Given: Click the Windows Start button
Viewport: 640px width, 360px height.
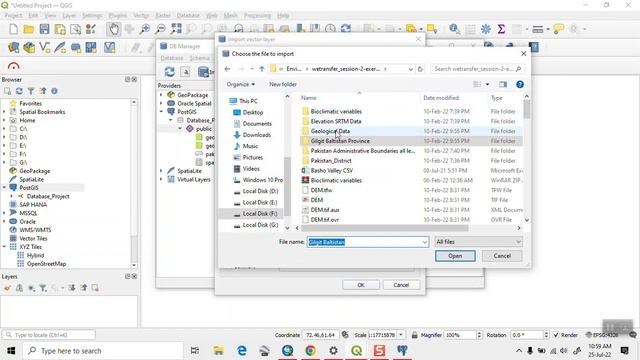Looking at the screenshot, I should (11, 351).
